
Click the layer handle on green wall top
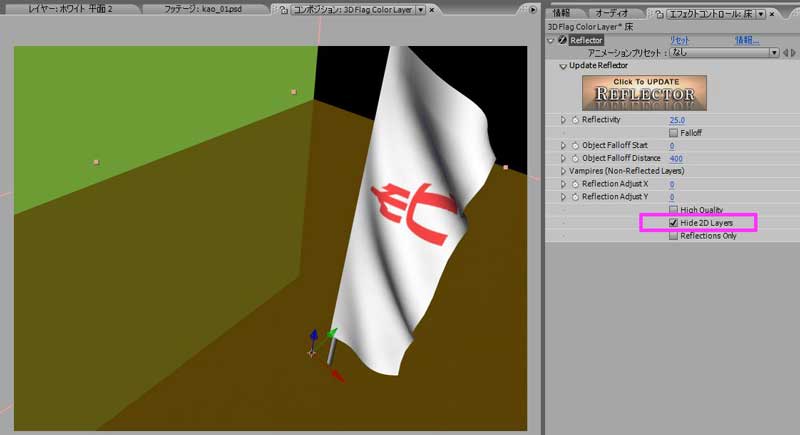[x=293, y=92]
